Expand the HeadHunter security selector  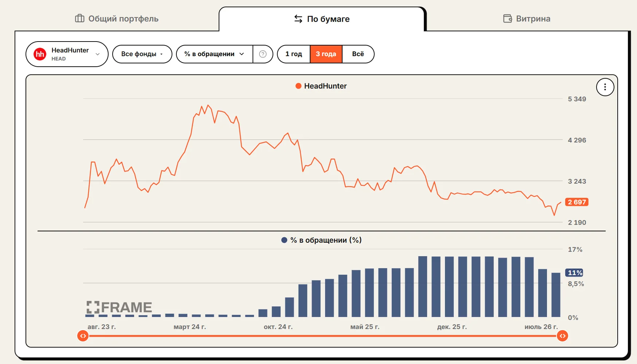pos(67,54)
